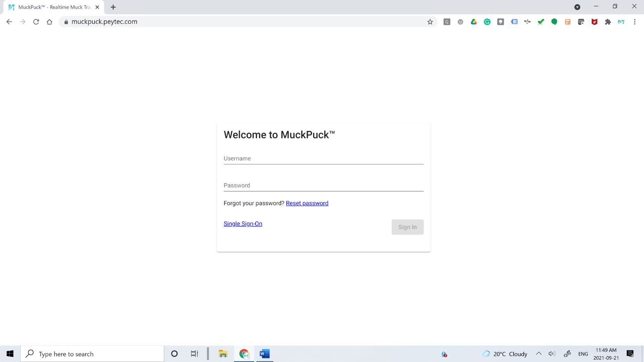Screen dimensions: 644x362
Task: Show hidden system tray icons
Action: [x=539, y=354]
